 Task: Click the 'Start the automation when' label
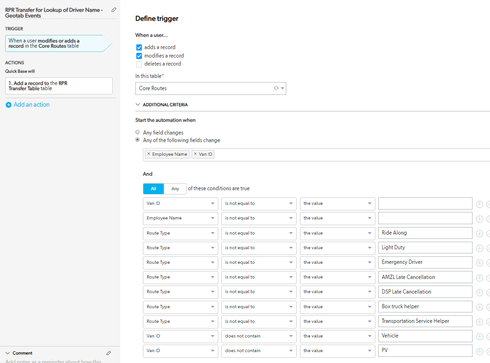165,120
